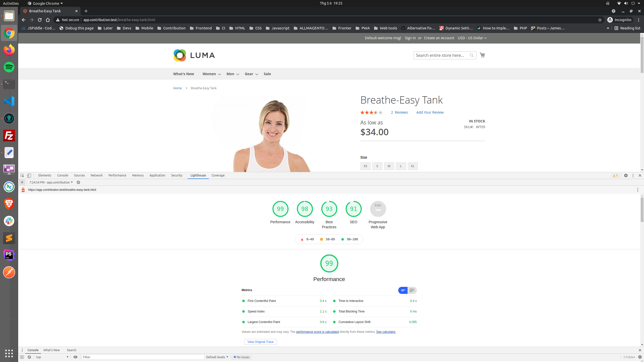
Task: Bookmark the page via the address bar star
Action: click(600, 20)
